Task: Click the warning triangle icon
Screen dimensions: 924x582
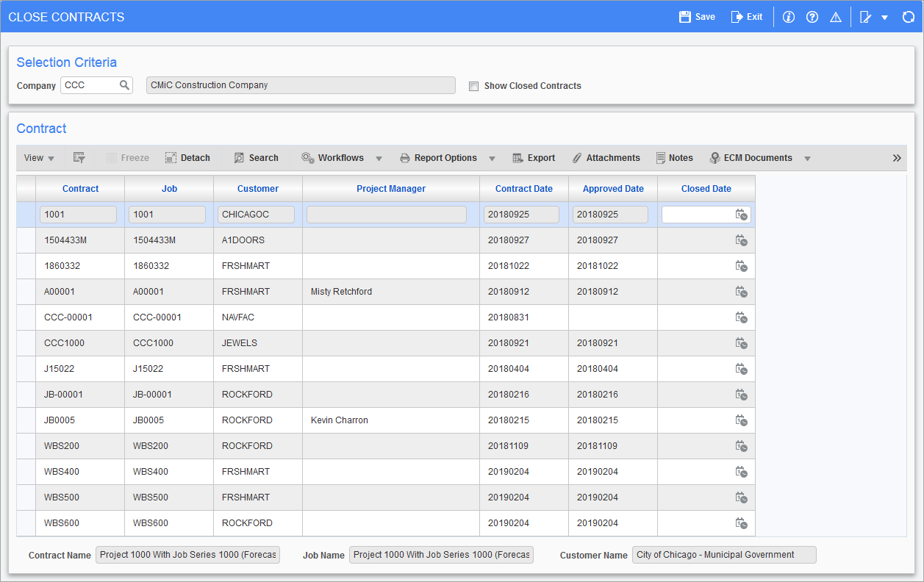Action: [836, 17]
